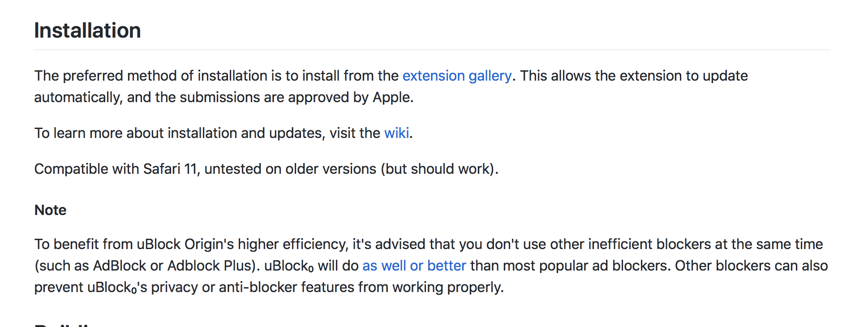Click 'uBlock Origin's' in the note paragraph

185,245
